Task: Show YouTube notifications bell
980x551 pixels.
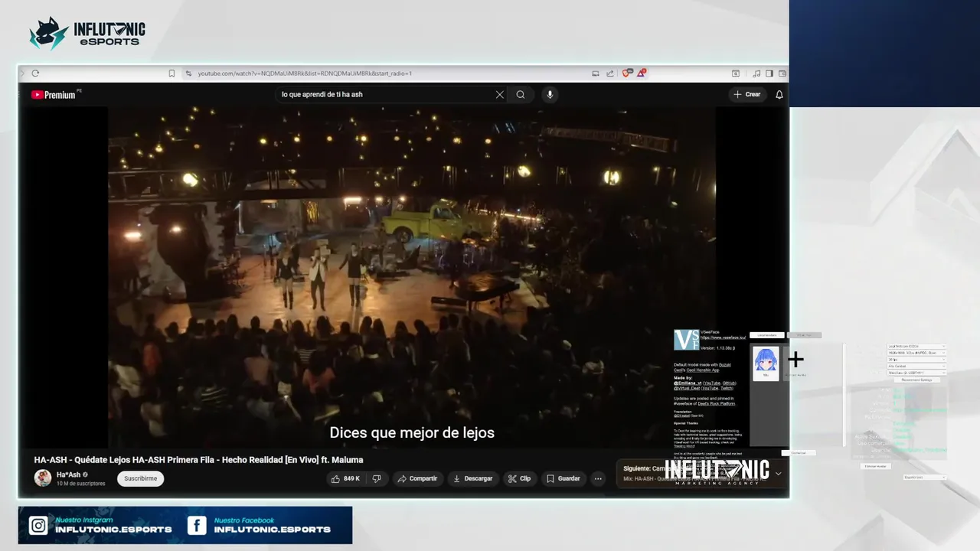Action: 779,95
